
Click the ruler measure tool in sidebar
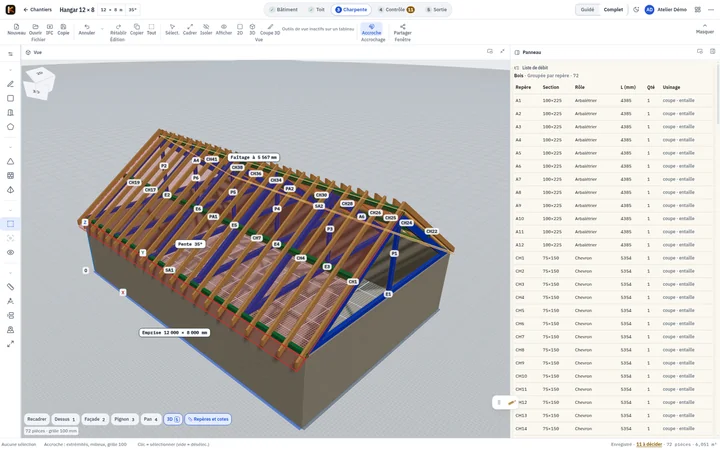click(11, 287)
